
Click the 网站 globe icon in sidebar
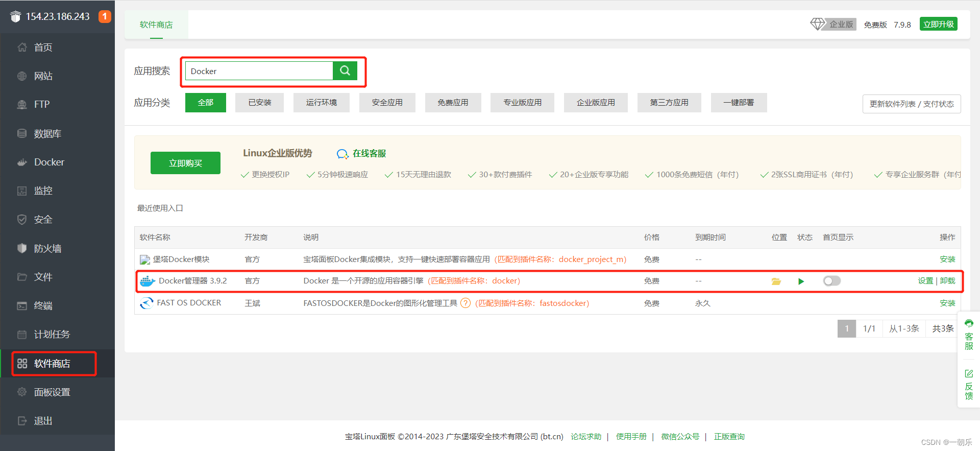pos(22,76)
